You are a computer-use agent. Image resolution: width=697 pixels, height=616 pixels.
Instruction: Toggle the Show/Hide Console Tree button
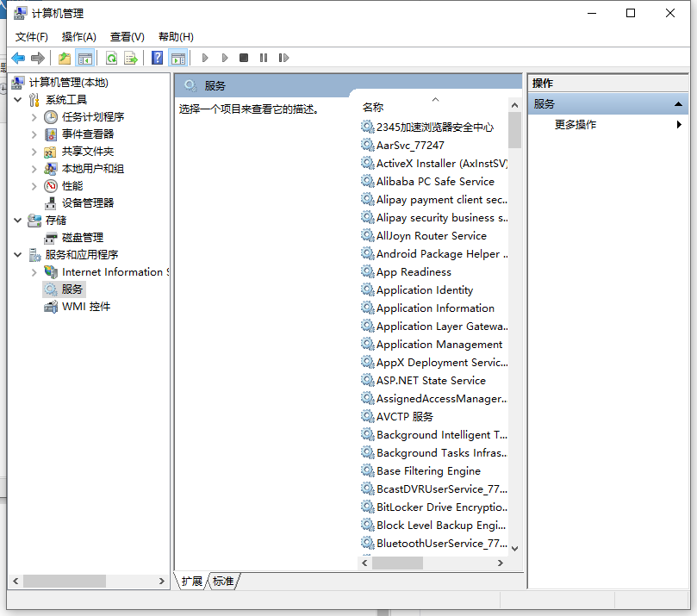[84, 58]
